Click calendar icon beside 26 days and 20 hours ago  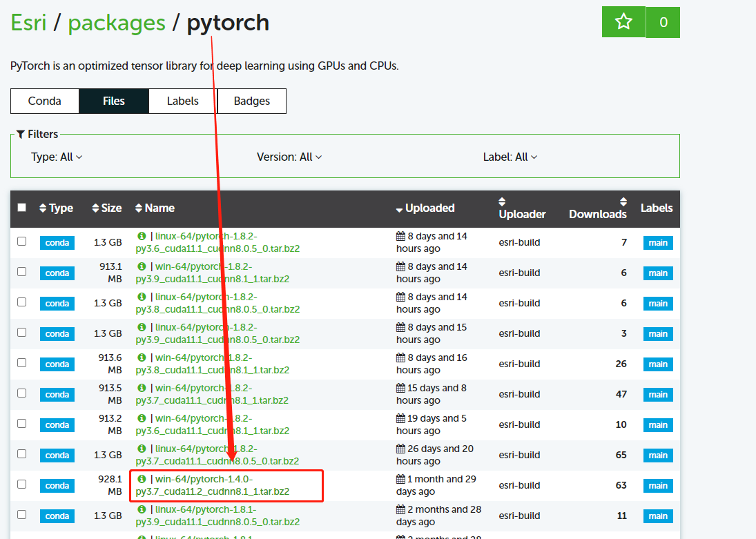coord(400,449)
